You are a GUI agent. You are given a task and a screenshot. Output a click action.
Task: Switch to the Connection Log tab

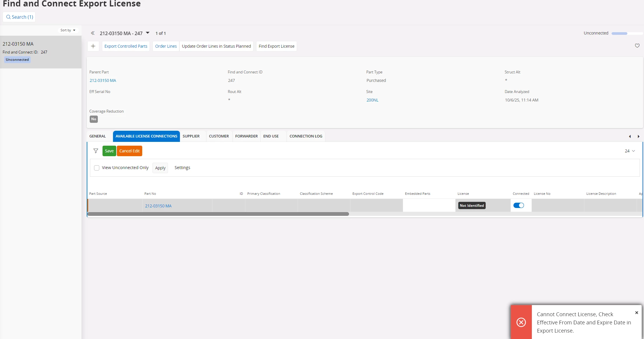pyautogui.click(x=306, y=136)
